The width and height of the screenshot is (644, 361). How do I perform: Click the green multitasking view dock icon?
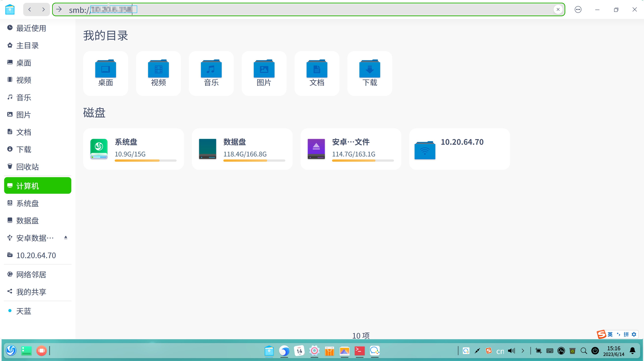click(x=26, y=350)
